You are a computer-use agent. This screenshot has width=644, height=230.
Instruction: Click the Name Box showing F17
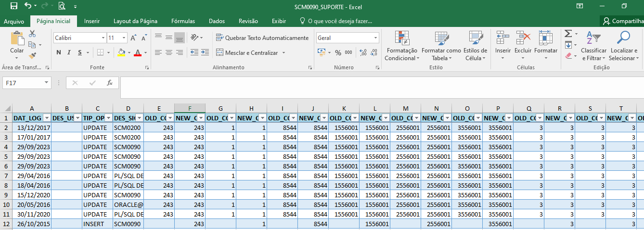click(27, 83)
